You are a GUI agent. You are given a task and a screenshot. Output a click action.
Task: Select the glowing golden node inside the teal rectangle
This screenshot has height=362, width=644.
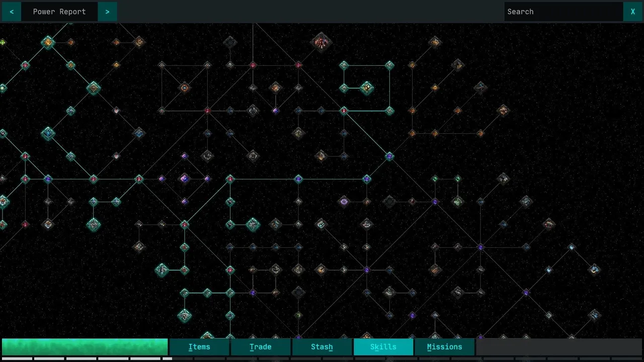[x=367, y=88]
